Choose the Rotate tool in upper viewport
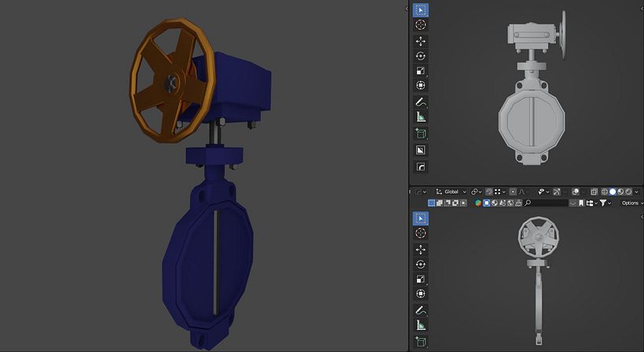The width and height of the screenshot is (644, 352). pyautogui.click(x=420, y=56)
